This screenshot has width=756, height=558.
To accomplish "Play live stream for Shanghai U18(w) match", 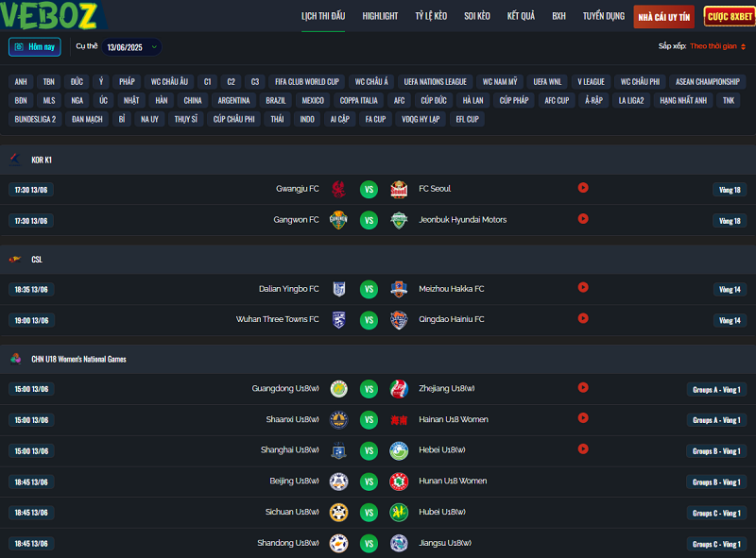I will [583, 448].
